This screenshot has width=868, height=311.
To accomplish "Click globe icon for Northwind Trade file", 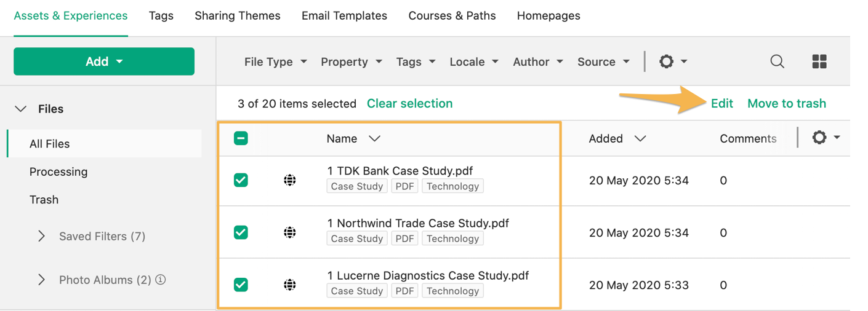I will (290, 232).
